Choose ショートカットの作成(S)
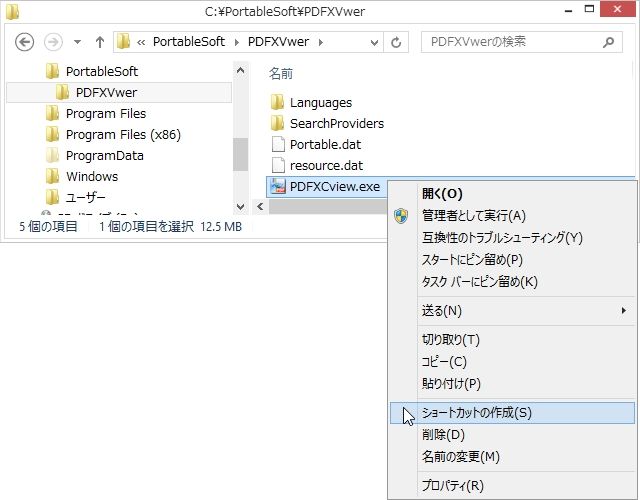 (x=512, y=413)
